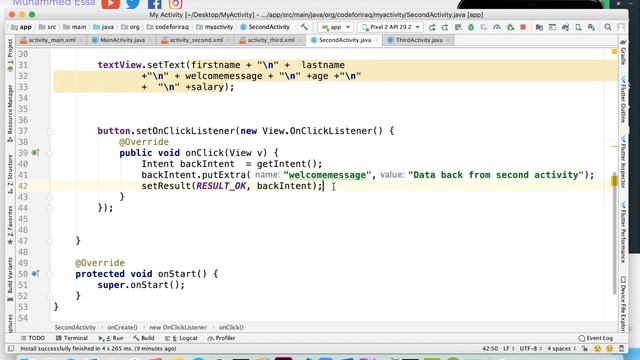Click Apply Changes and Restart Activity icon
Image resolution: width=640 pixels, height=360 pixels.
coord(445,27)
